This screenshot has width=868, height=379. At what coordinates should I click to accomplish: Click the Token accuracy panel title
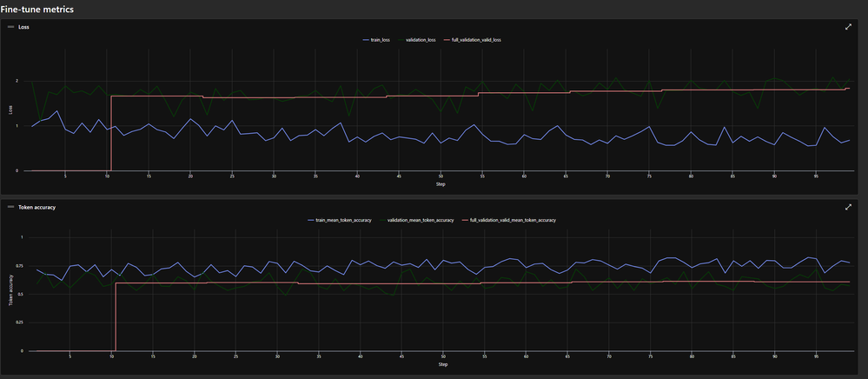point(36,207)
